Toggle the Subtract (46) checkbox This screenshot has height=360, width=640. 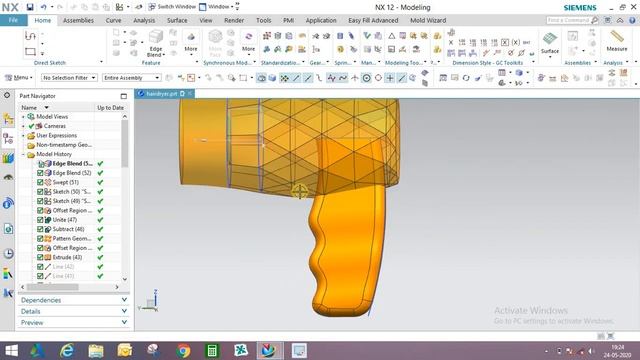coord(40,229)
